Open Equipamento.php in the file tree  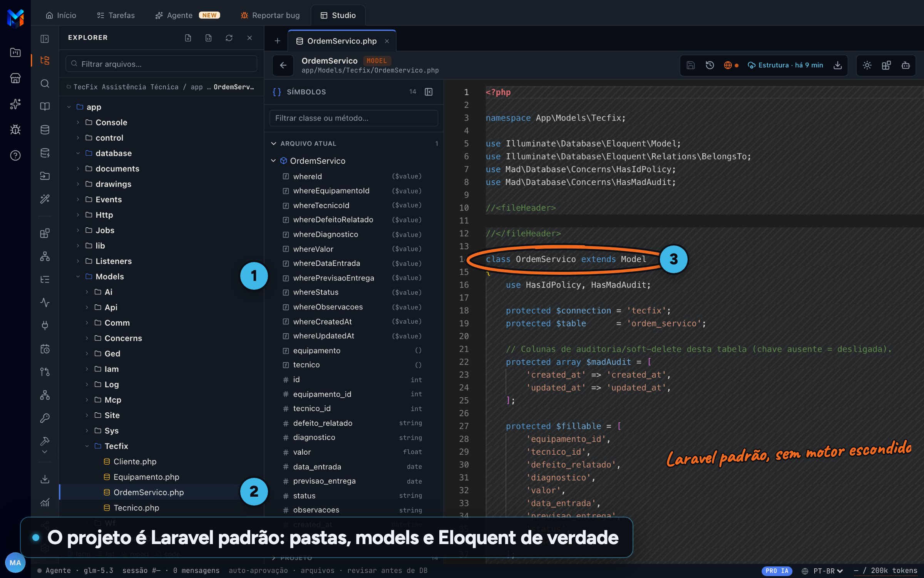pos(146,477)
